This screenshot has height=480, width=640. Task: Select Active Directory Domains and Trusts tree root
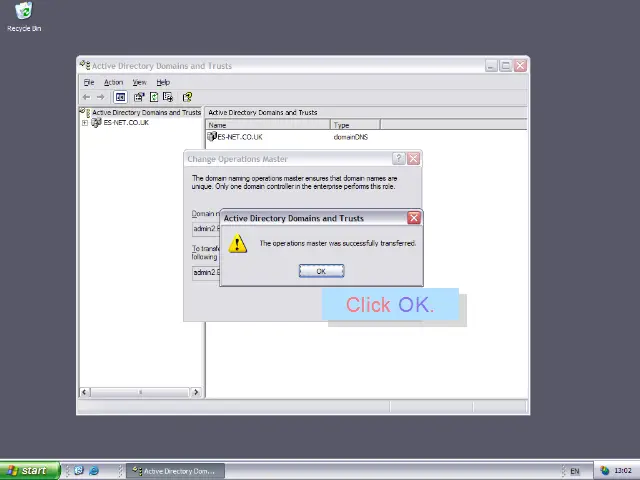click(146, 112)
